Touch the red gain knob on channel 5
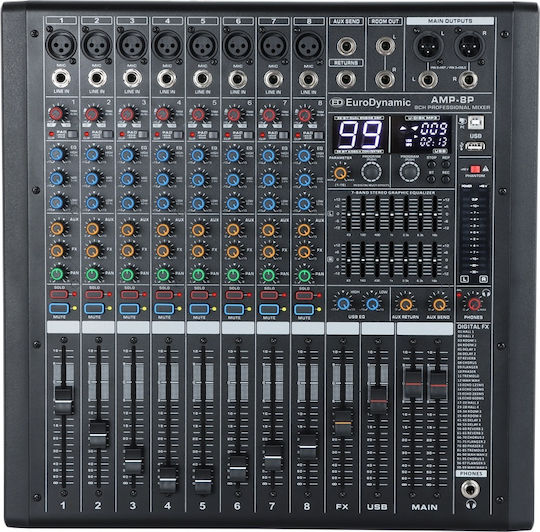The height and width of the screenshot is (532, 540). coord(198,114)
